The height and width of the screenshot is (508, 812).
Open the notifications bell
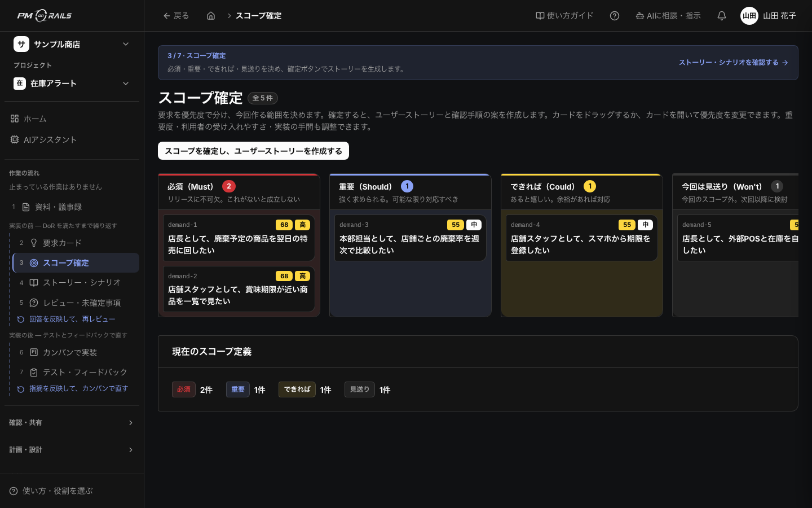point(722,16)
